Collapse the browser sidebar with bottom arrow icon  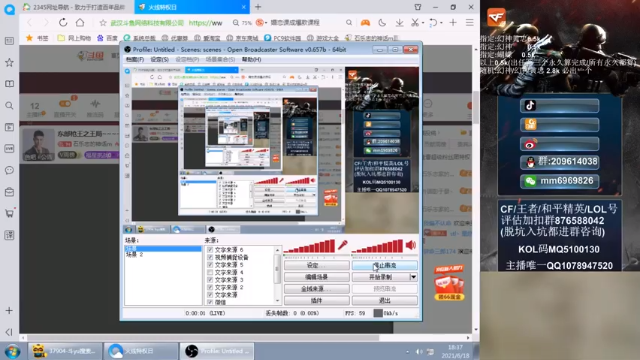[9, 332]
